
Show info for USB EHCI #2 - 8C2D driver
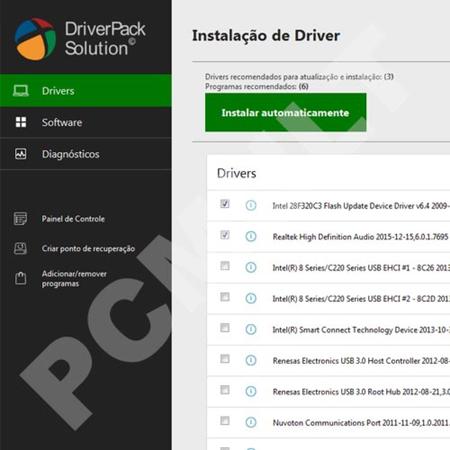click(251, 298)
